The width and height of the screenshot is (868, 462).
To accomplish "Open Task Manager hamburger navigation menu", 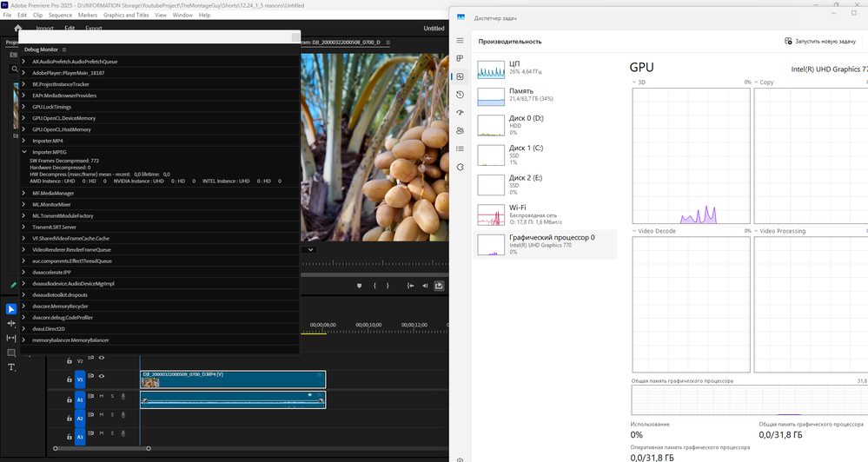I will pyautogui.click(x=460, y=41).
